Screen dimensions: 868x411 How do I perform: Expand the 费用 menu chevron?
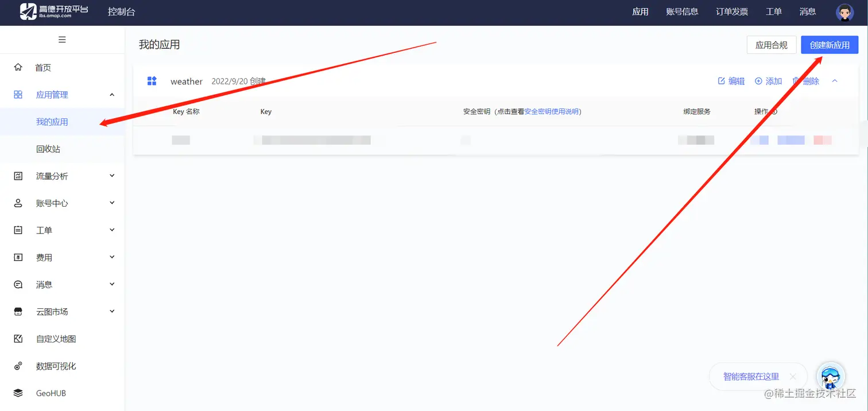point(112,257)
